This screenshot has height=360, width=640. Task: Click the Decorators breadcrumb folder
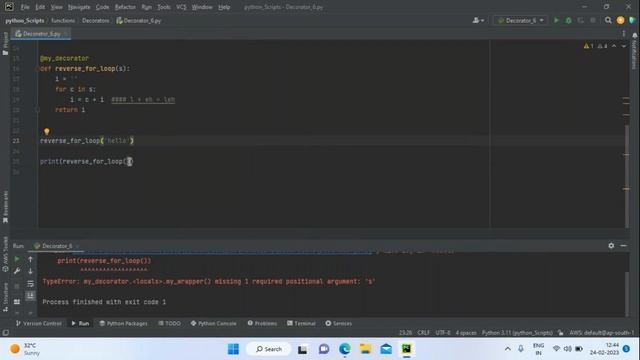pyautogui.click(x=96, y=20)
